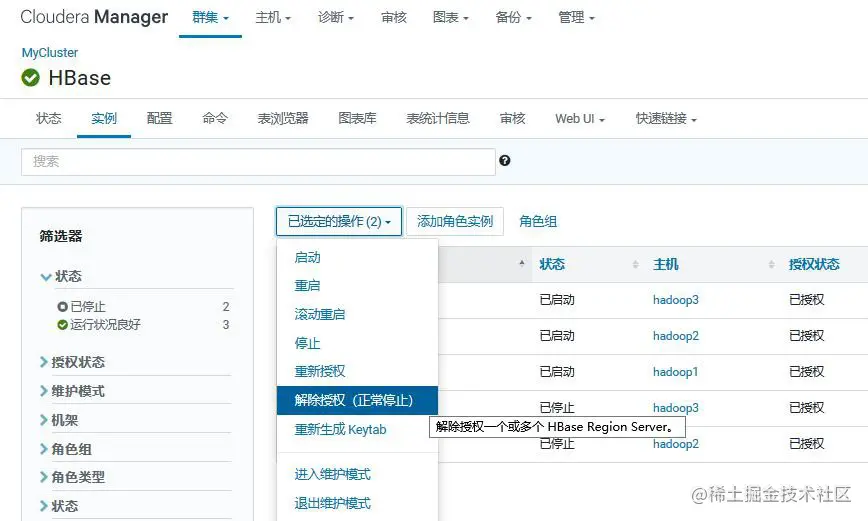Click the sort arrows beside 状态 column header

tap(636, 264)
